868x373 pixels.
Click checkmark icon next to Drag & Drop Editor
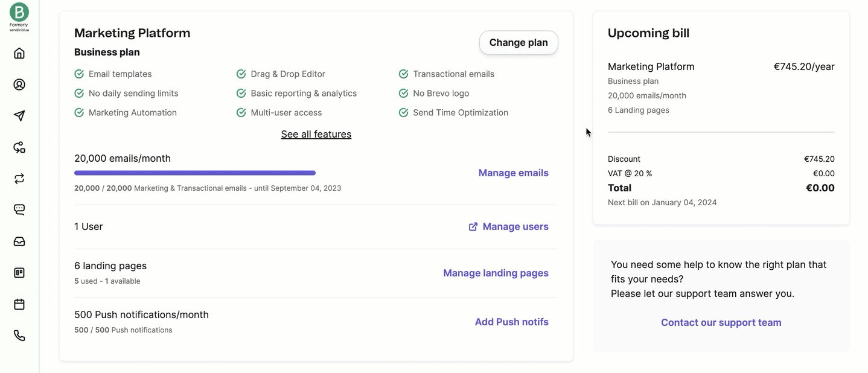click(241, 74)
